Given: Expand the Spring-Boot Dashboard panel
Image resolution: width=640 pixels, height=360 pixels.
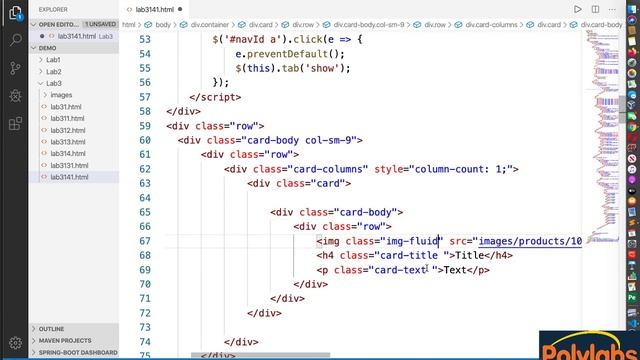Looking at the screenshot, I should tap(33, 352).
